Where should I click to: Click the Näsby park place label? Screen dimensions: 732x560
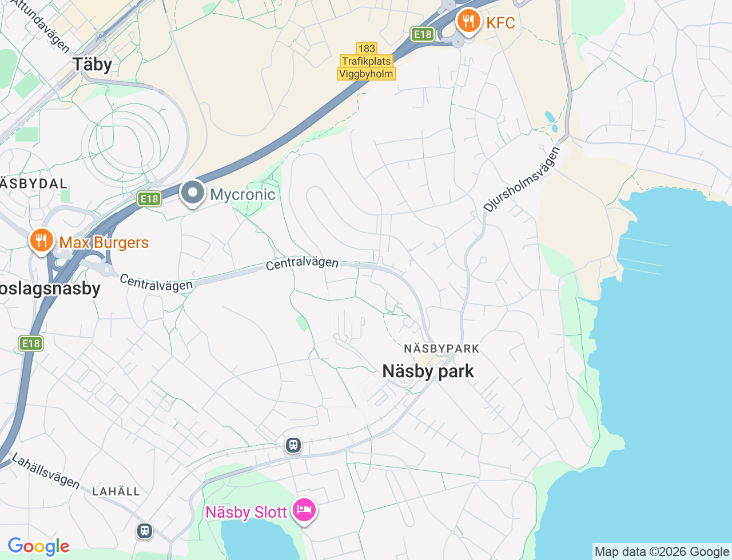[428, 371]
